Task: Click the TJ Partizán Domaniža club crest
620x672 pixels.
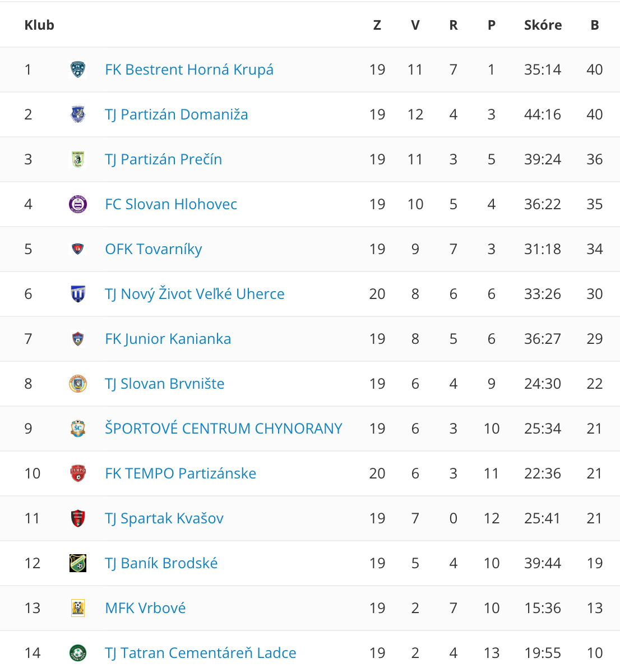Action: (x=78, y=114)
